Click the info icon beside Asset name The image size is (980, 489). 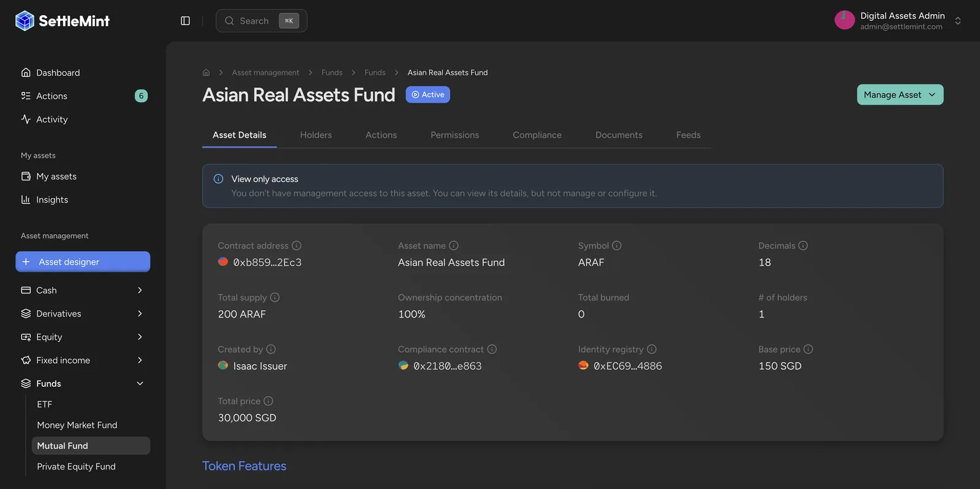coord(454,245)
